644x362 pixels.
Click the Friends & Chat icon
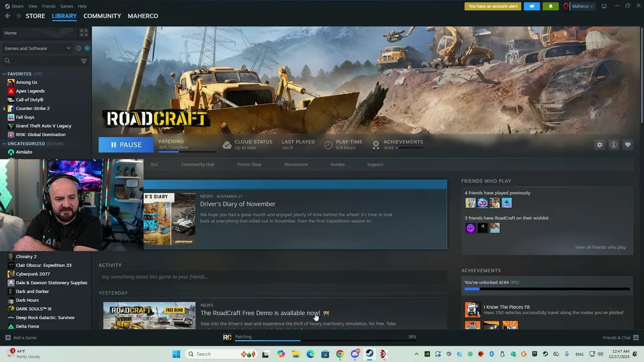636,338
